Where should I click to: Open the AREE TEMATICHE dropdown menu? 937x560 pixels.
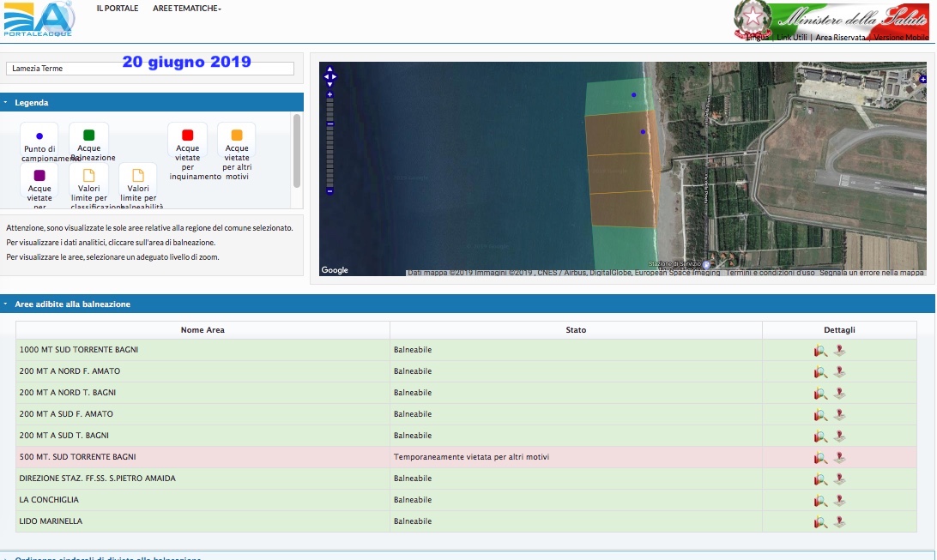coord(187,9)
